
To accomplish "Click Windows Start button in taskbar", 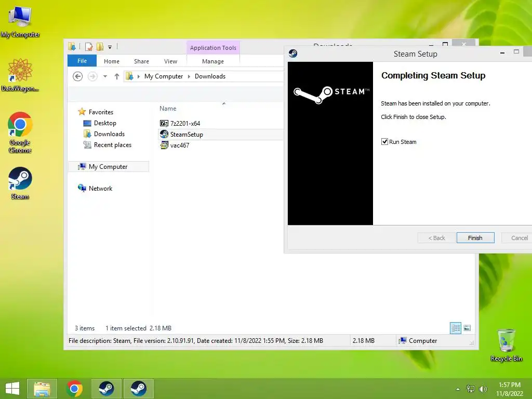I will 12,389.
